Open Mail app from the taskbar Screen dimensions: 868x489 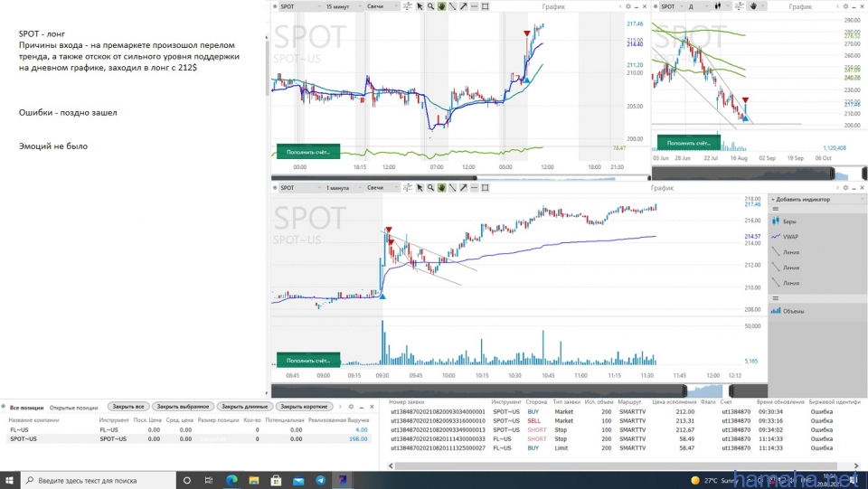coord(298,480)
